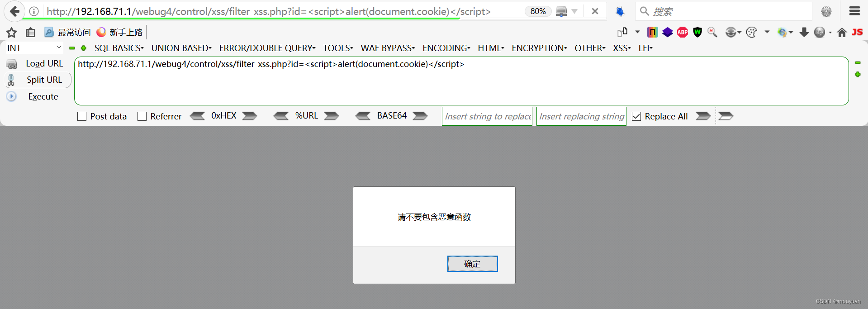Open the 最常访问 bookmarks folder
This screenshot has width=868, height=309.
pos(67,32)
